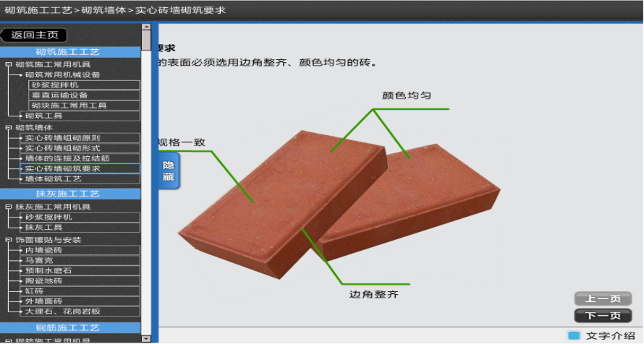The width and height of the screenshot is (644, 344).
Task: Open the 砌筑施工工艺 section header
Action: [70, 52]
